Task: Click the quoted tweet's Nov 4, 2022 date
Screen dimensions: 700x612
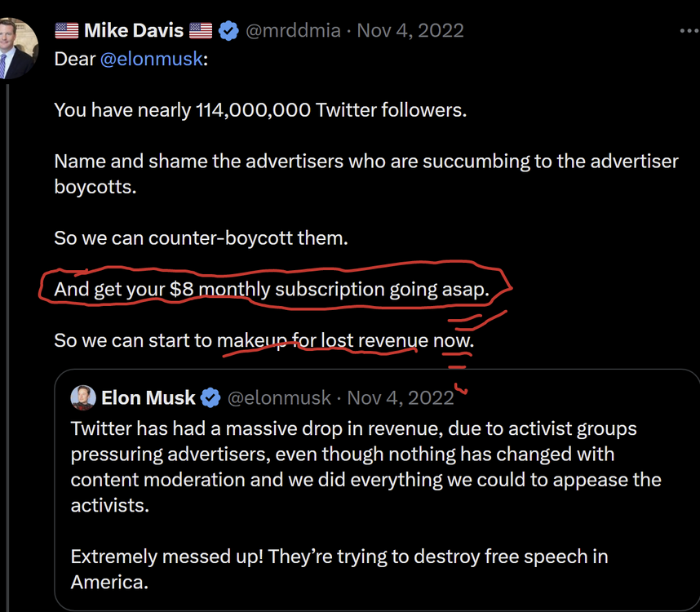Action: 400,397
